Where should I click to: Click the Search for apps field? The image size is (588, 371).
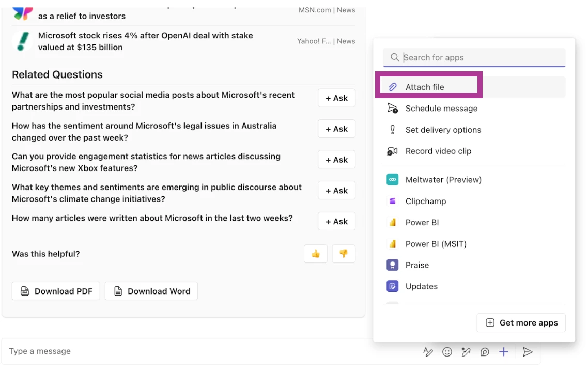pyautogui.click(x=474, y=57)
